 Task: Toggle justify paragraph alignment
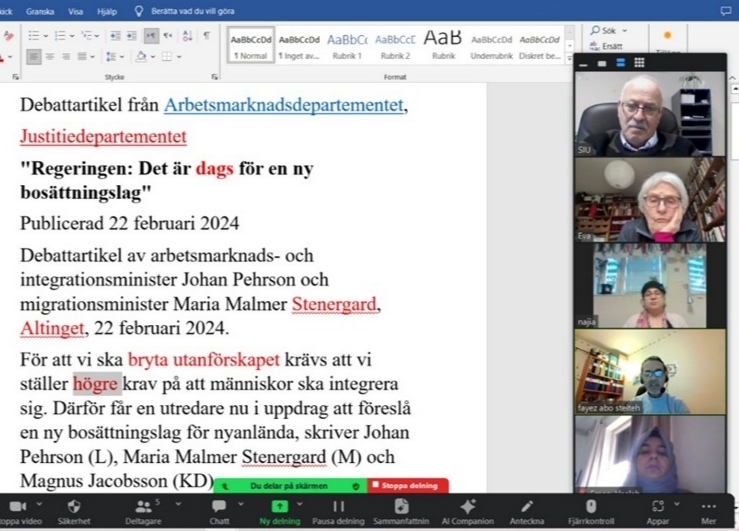click(82, 57)
